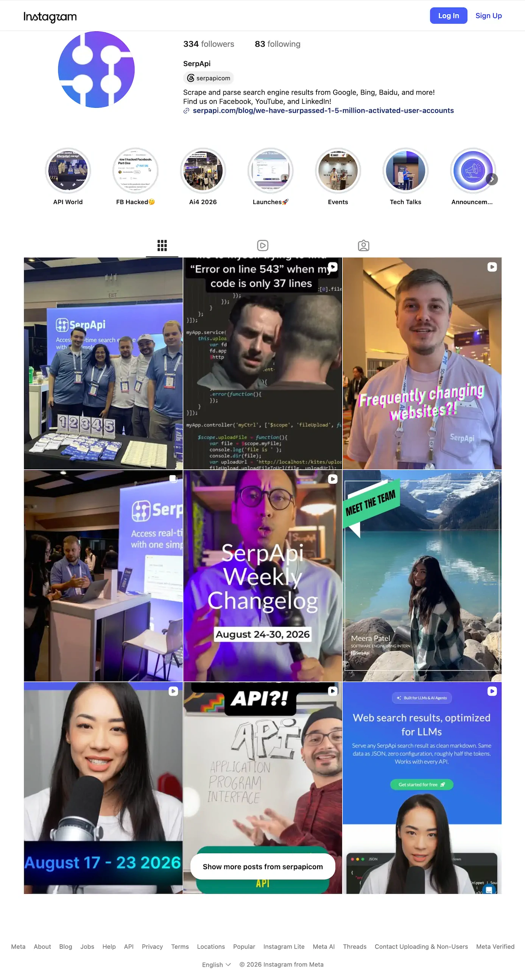Image resolution: width=525 pixels, height=980 pixels.
Task: Open the 'Web search results, optimized for LLMs' reel
Action: click(x=422, y=788)
